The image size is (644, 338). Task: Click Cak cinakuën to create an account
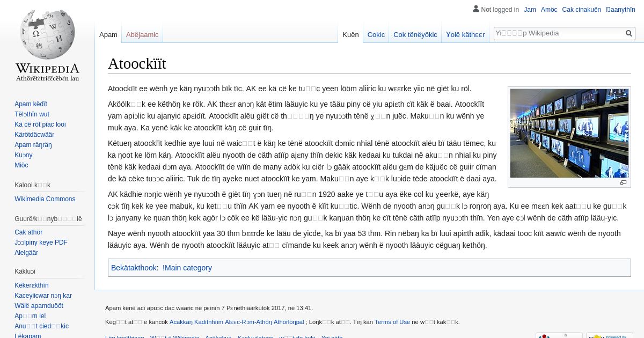pos(582,10)
